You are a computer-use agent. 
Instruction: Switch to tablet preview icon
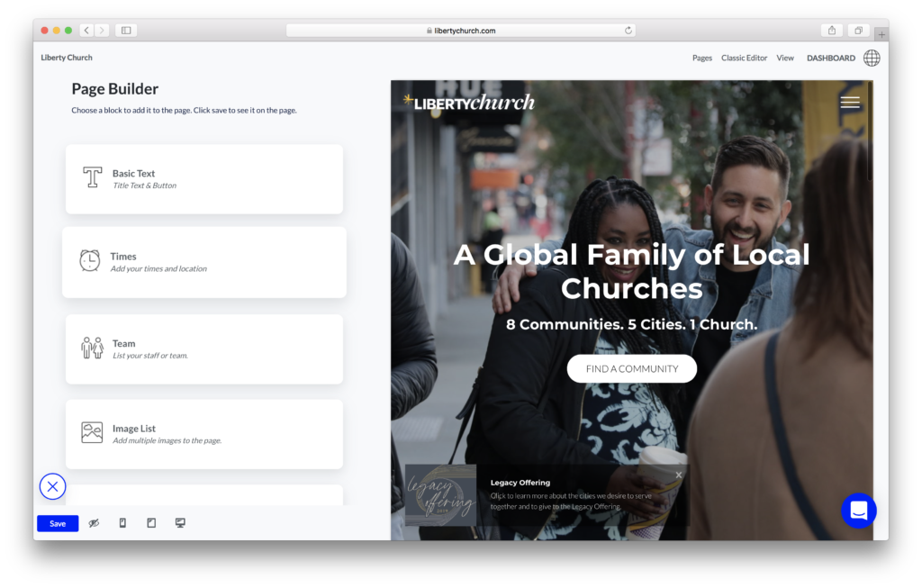[x=151, y=523]
